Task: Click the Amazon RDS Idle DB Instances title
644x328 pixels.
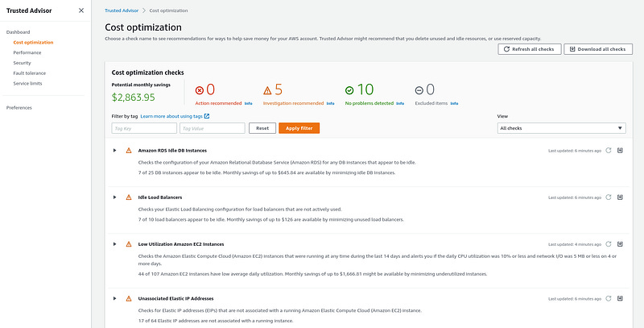Action: coord(172,151)
